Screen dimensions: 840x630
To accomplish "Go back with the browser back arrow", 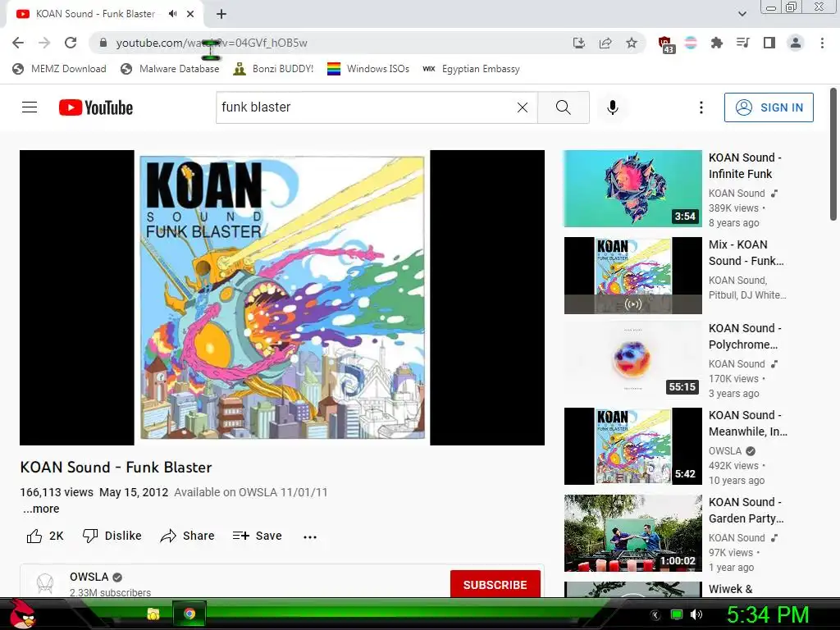I will coord(18,43).
